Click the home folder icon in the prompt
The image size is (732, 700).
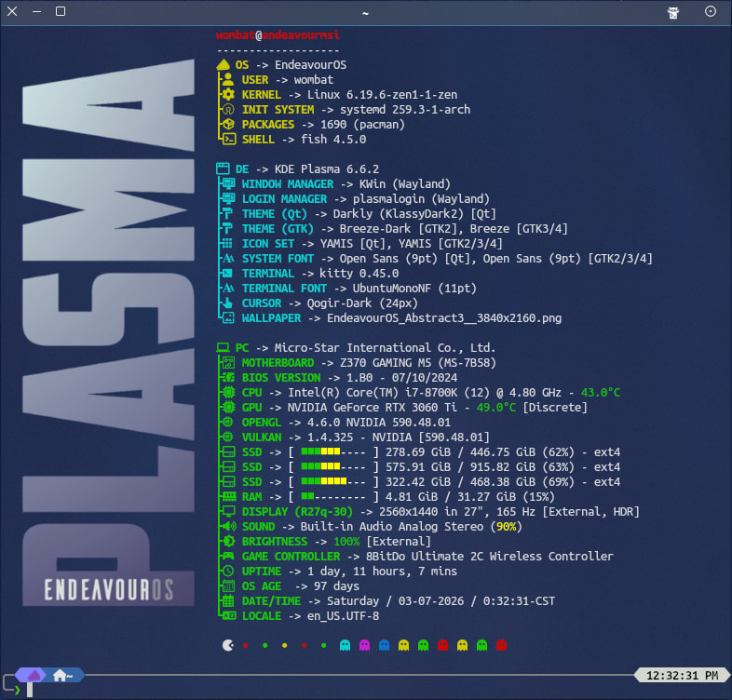(62, 675)
